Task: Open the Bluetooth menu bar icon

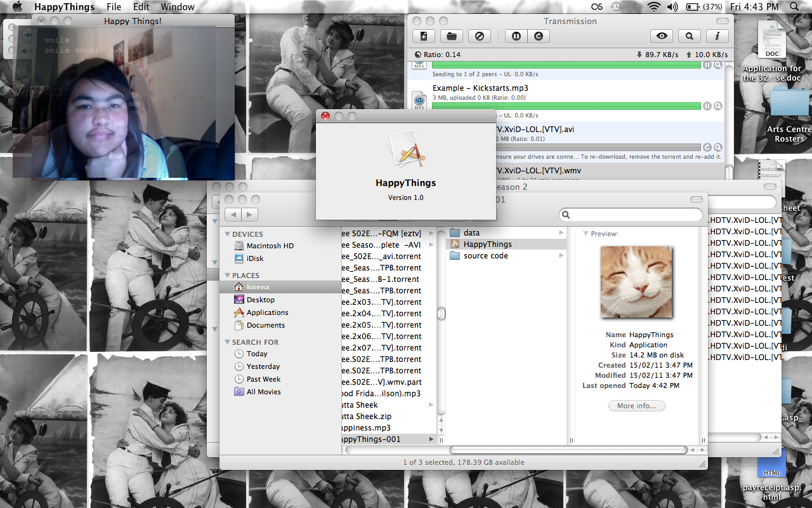Action: (x=635, y=7)
